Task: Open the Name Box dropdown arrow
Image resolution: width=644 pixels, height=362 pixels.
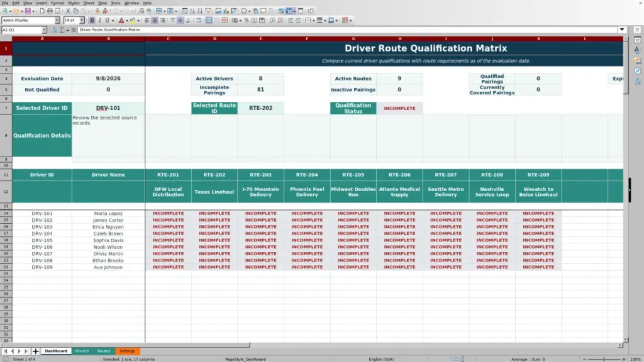Action: pos(44,30)
